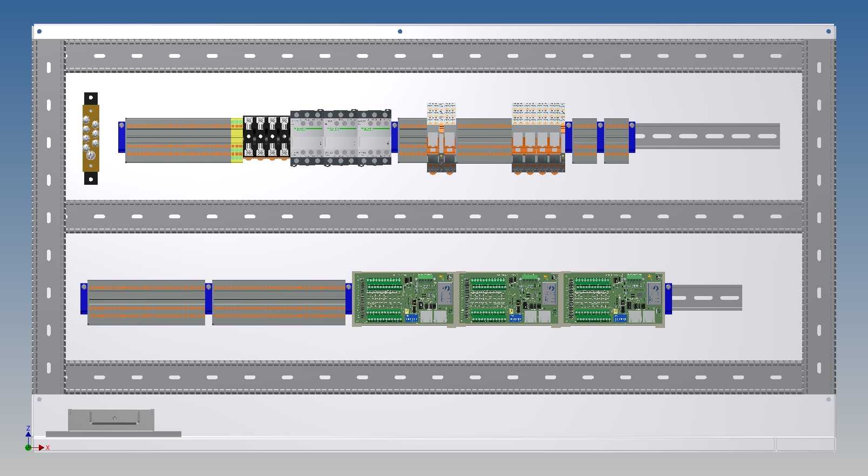Pick the rightmost black fuse holder

(x=284, y=138)
